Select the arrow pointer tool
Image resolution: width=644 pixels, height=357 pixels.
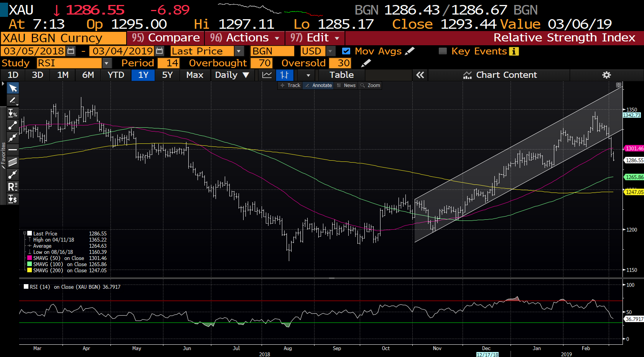pyautogui.click(x=13, y=88)
